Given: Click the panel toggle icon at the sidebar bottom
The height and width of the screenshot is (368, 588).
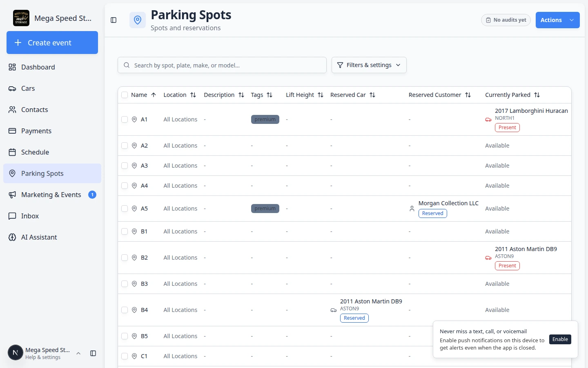Looking at the screenshot, I should click(93, 353).
